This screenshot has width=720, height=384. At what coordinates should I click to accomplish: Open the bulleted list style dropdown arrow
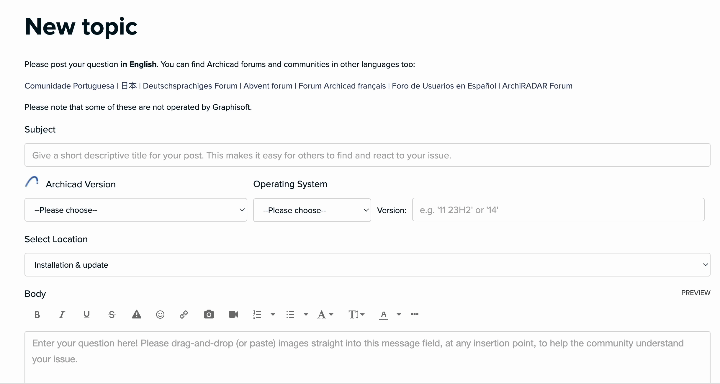coord(306,315)
